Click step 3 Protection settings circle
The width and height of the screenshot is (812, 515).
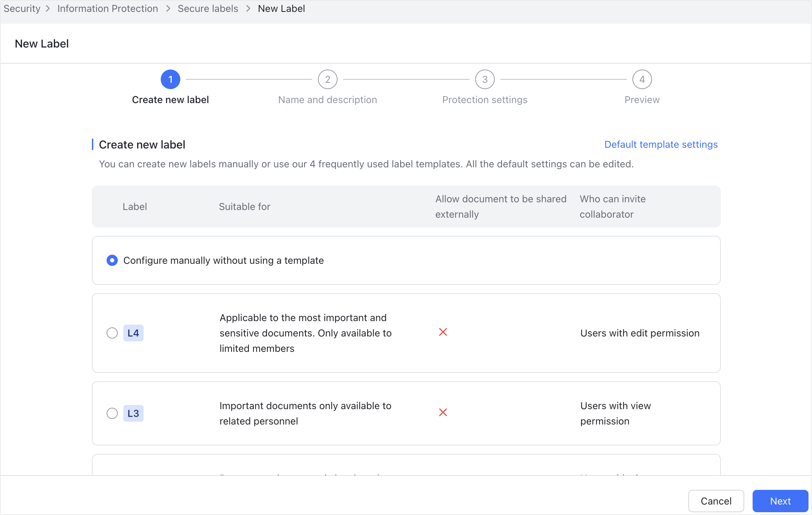pyautogui.click(x=485, y=79)
